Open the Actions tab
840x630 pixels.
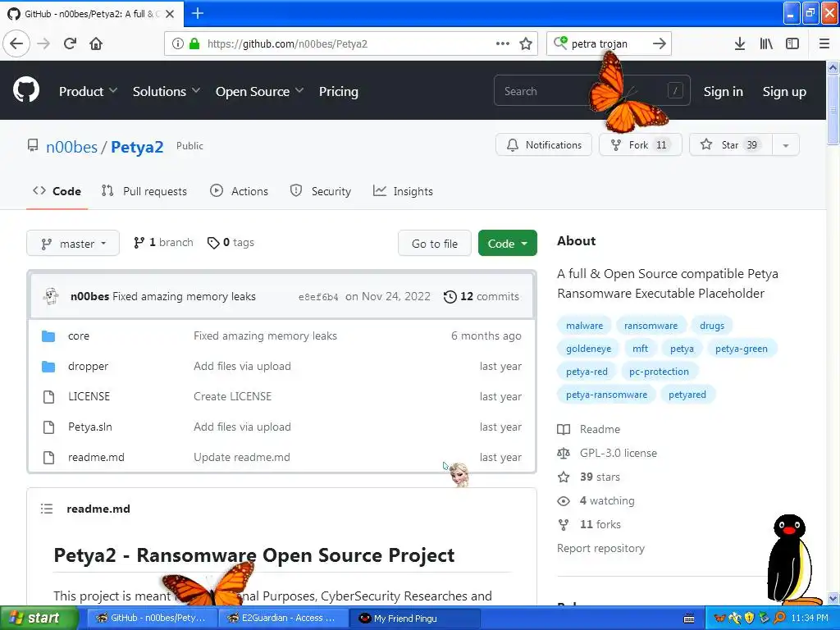(239, 190)
